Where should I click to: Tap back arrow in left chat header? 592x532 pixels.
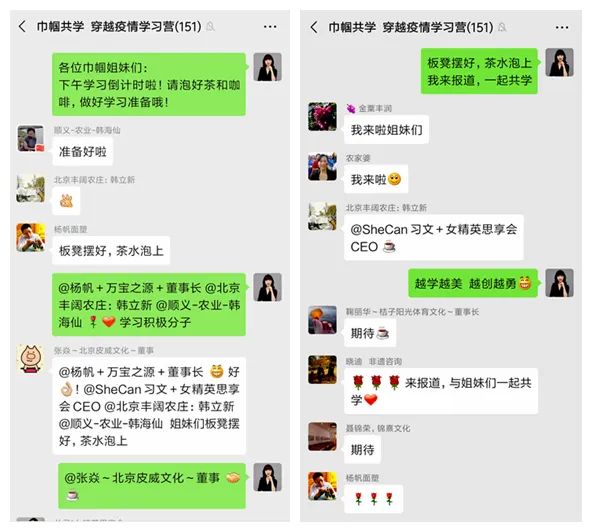(x=22, y=26)
